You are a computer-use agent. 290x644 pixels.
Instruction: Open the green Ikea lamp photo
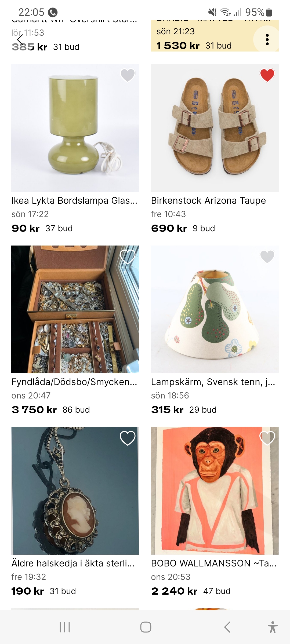(75, 128)
